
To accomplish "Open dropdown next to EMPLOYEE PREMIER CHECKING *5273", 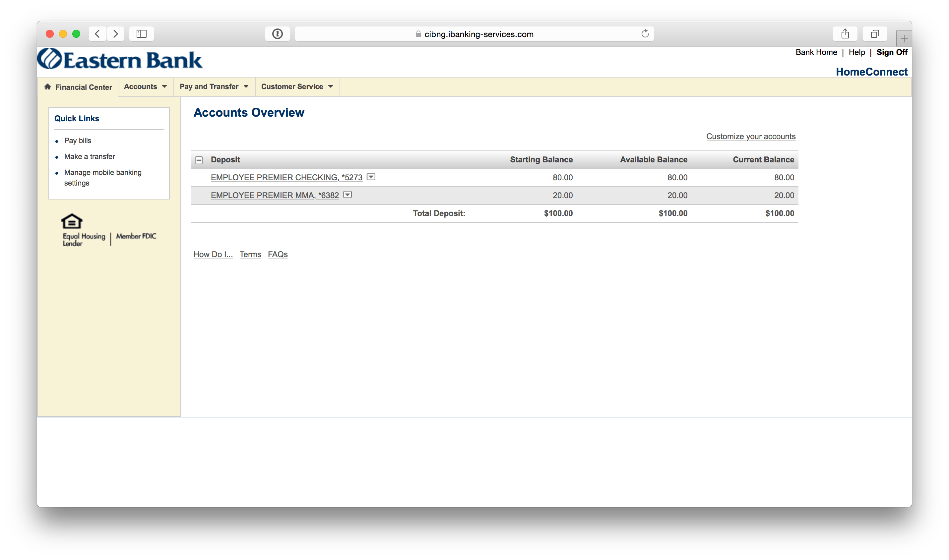I will click(371, 177).
